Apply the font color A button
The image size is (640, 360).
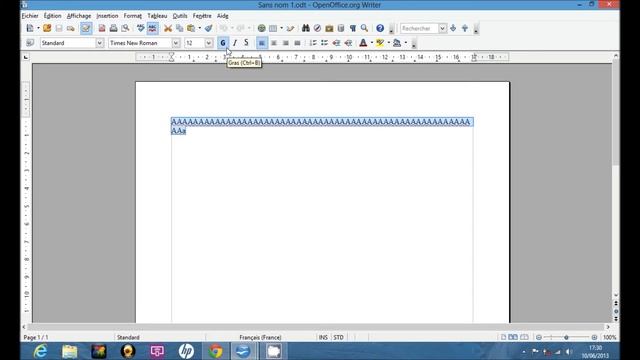coord(363,43)
